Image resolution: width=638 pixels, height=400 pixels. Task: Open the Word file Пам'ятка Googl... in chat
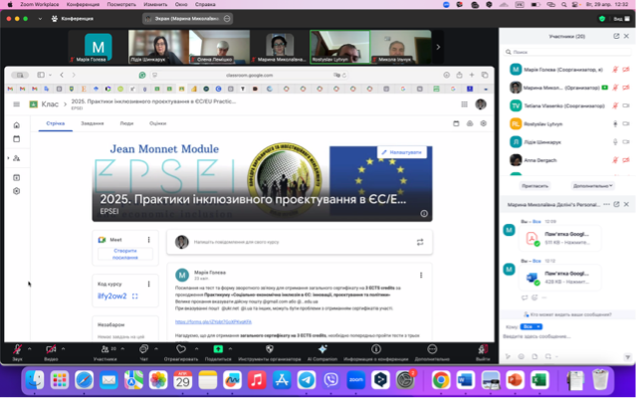tap(559, 277)
